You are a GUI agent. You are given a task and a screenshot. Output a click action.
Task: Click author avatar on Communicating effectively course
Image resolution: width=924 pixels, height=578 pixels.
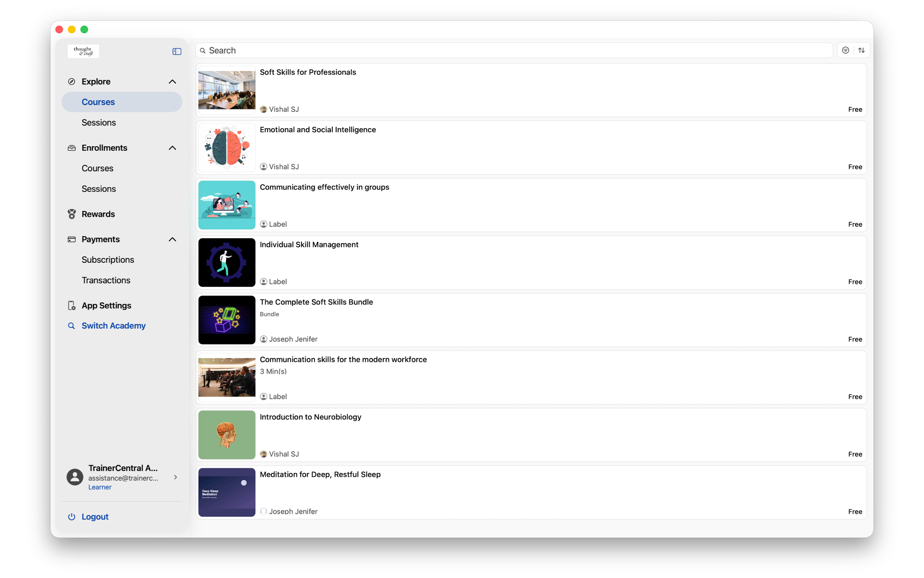click(263, 224)
